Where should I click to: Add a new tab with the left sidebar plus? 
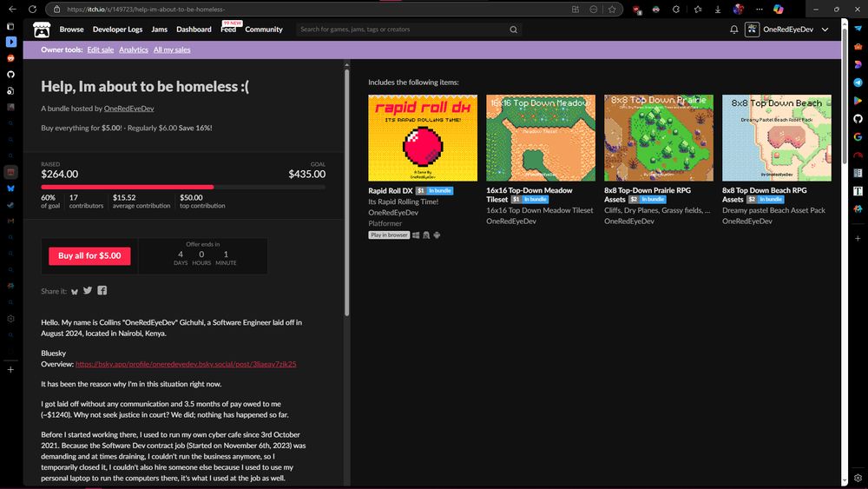pos(10,369)
